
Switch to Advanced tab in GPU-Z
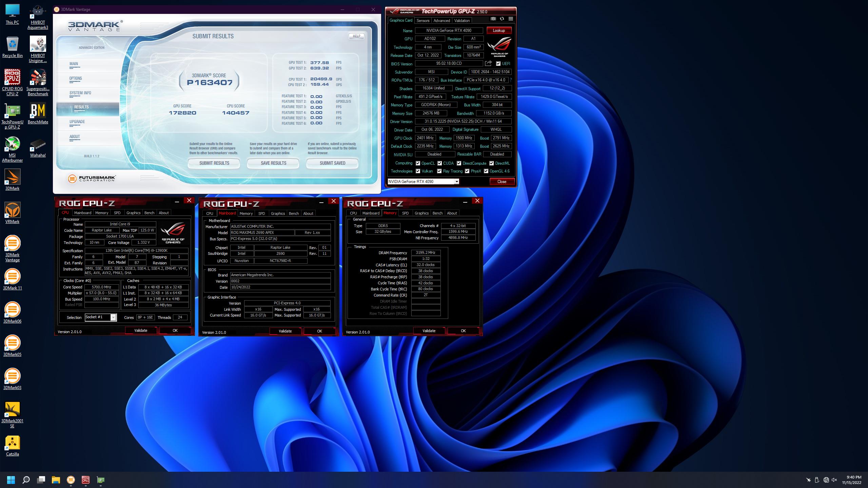pos(442,21)
